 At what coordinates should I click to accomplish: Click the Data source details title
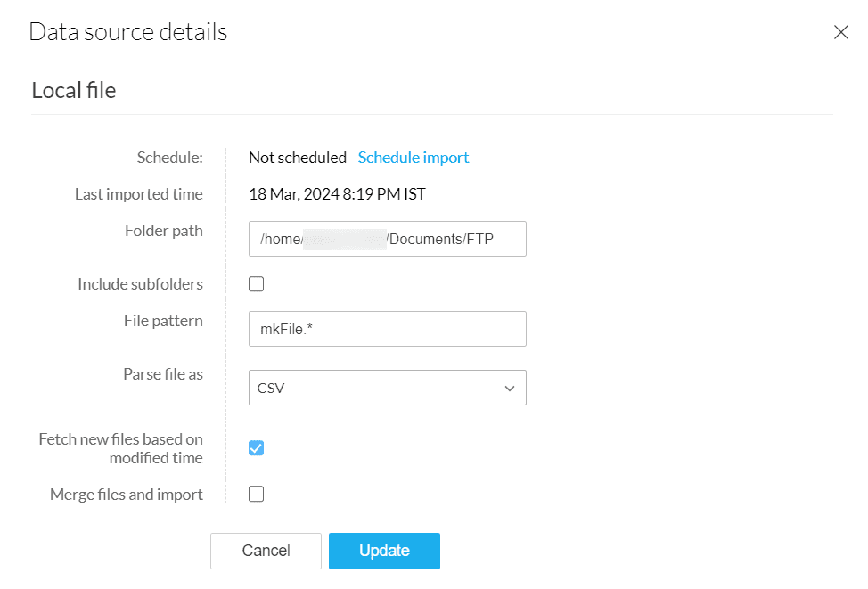(128, 33)
